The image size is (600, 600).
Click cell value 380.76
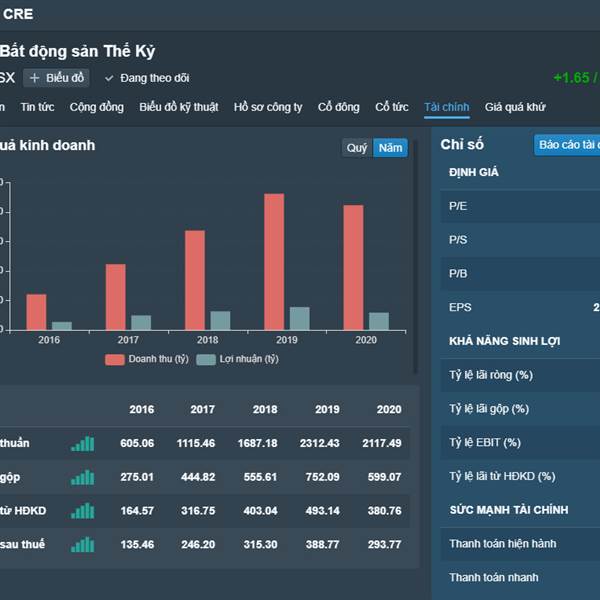385,511
